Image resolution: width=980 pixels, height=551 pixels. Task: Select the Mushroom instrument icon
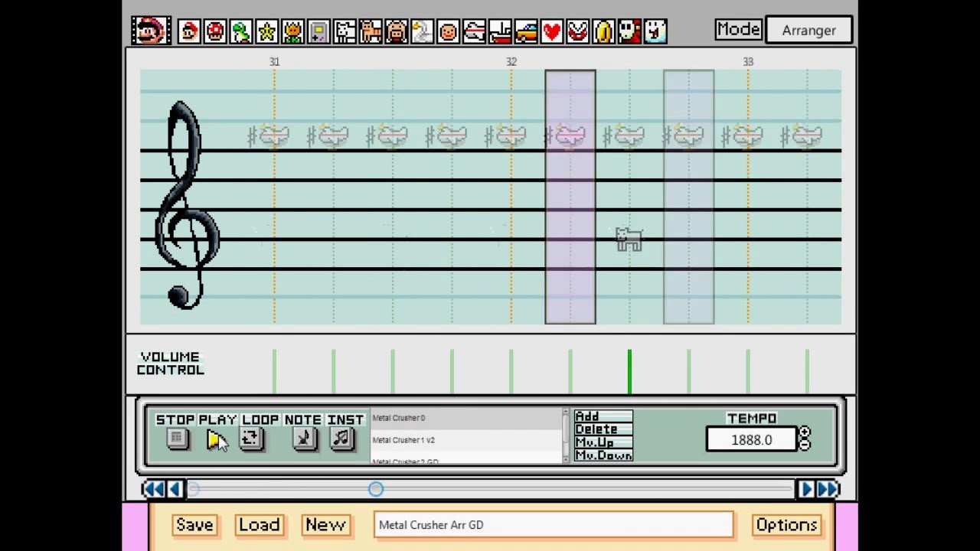[215, 31]
